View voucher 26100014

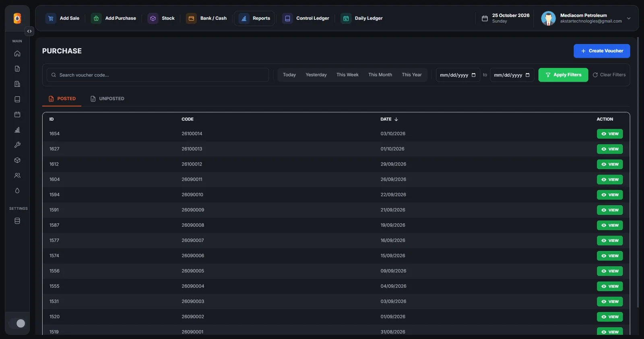tap(610, 134)
